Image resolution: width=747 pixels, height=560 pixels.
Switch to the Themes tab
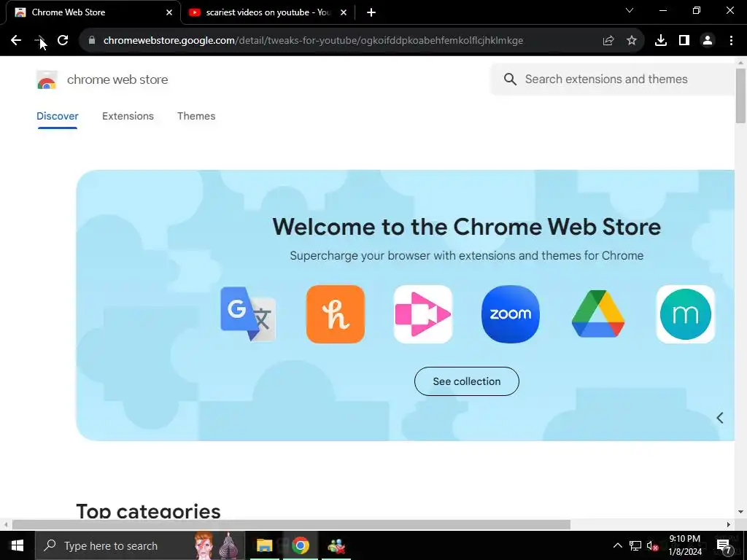pos(196,116)
